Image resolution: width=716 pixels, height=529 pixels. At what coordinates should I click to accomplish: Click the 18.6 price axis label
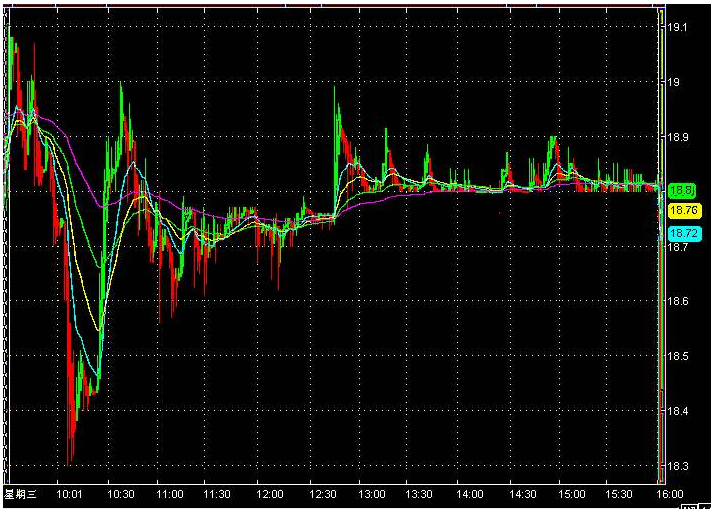coord(678,301)
